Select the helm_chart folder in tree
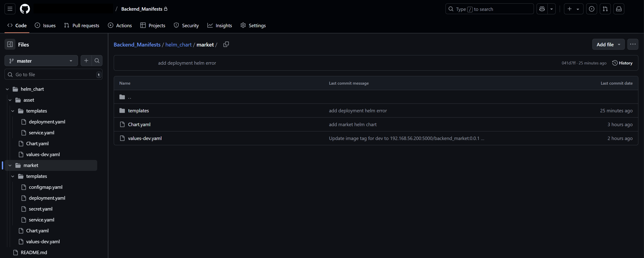Image resolution: width=644 pixels, height=258 pixels. [32, 89]
